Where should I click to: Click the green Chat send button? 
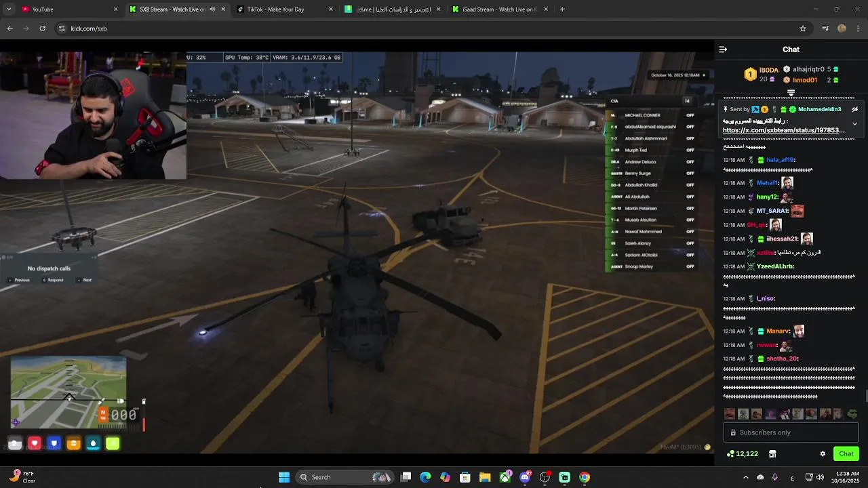point(846,454)
